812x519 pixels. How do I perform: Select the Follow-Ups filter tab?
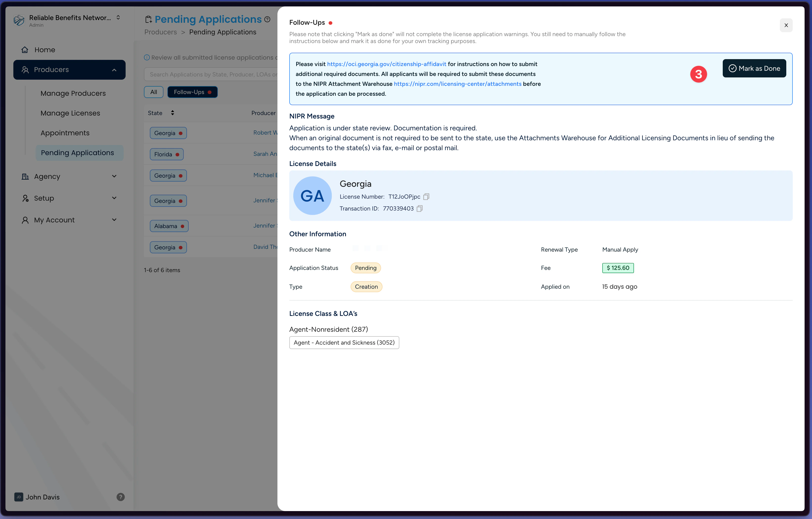[192, 92]
